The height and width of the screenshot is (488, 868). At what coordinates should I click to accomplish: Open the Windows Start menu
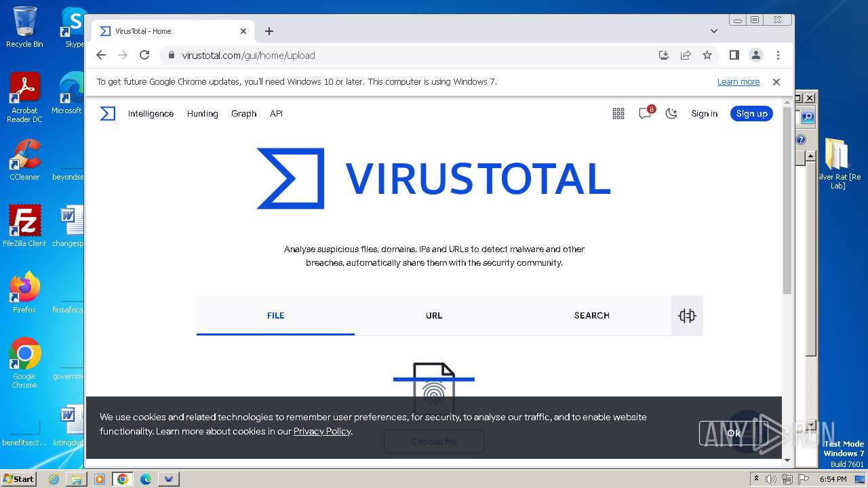coord(18,479)
